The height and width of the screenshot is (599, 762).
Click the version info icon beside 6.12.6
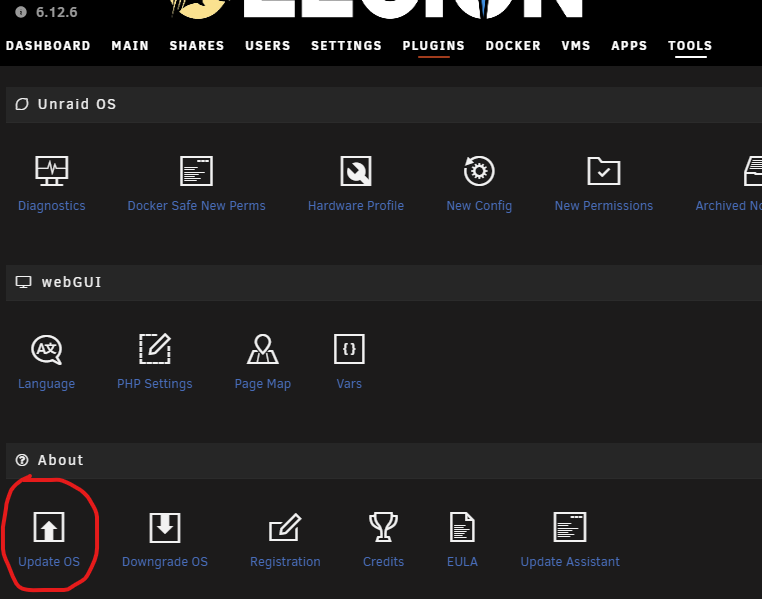tap(21, 12)
